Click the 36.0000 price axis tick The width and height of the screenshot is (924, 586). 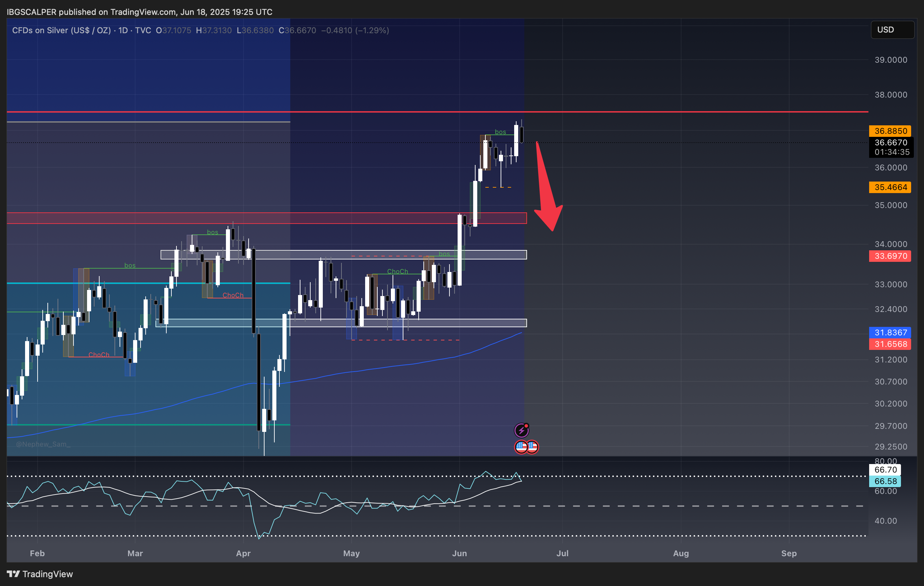click(x=890, y=168)
